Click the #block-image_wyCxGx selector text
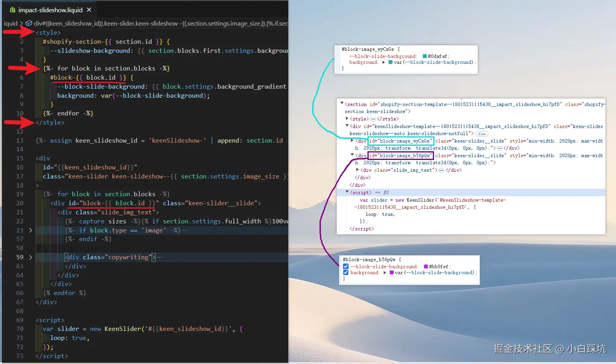616x364 pixels. point(368,49)
